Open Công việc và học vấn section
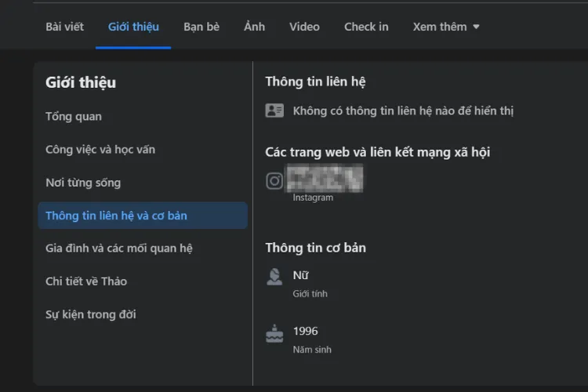This screenshot has height=392, width=588. 100,150
